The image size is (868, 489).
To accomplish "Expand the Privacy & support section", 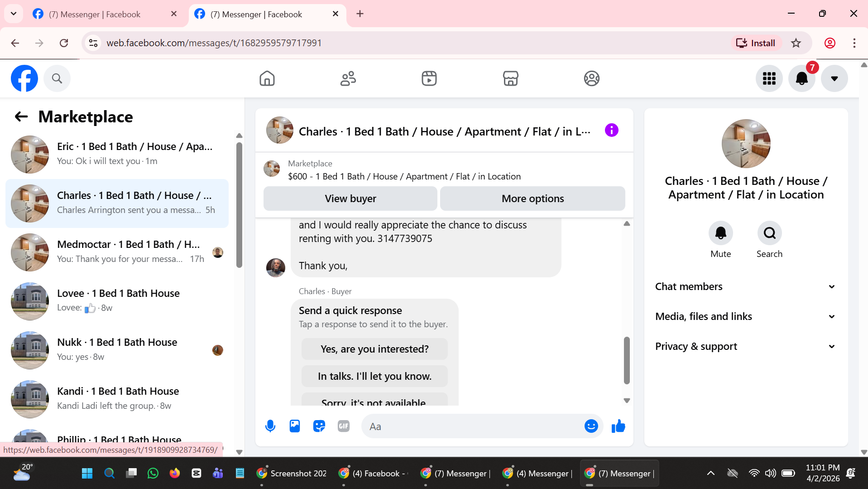I will [x=746, y=346].
